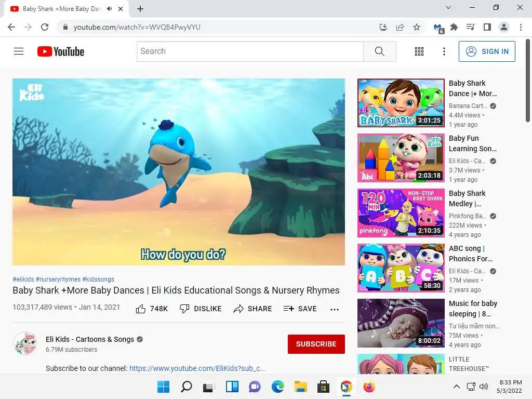Open the media control icon
The image size is (532, 399).
point(471,27)
